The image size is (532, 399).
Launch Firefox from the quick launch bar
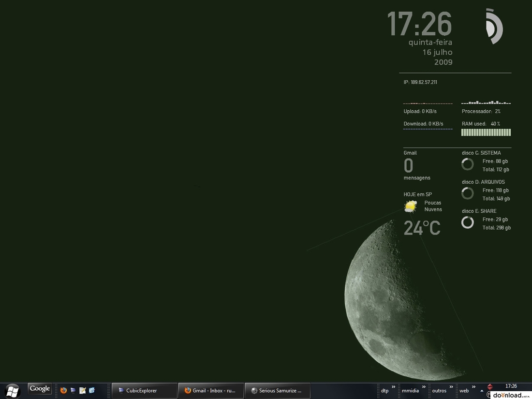(63, 390)
